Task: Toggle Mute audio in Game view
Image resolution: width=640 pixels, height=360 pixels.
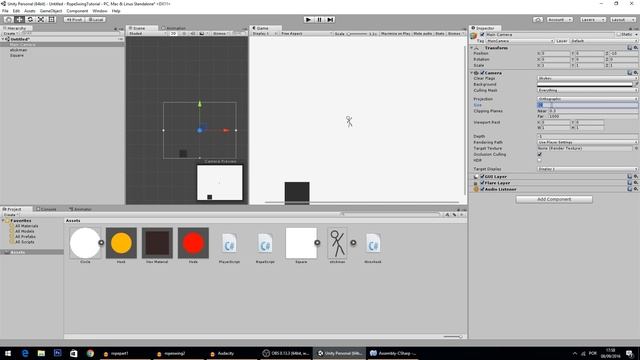Action: (422, 33)
